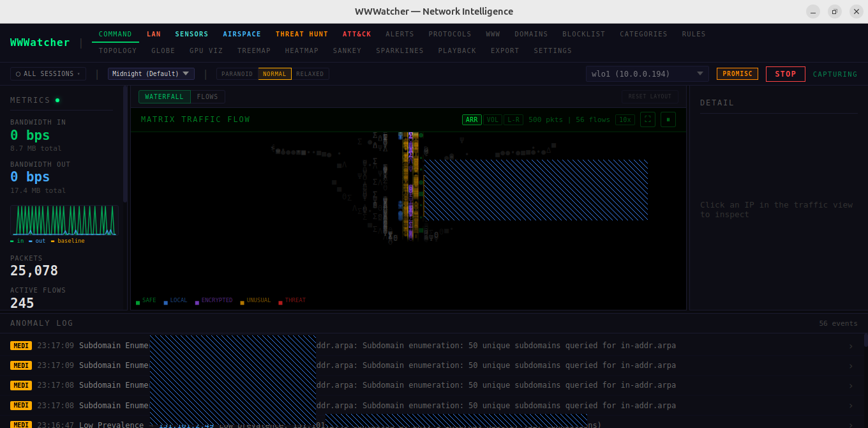Open the Midnight (Default) theme dropdown
This screenshot has height=428, width=868.
click(151, 74)
